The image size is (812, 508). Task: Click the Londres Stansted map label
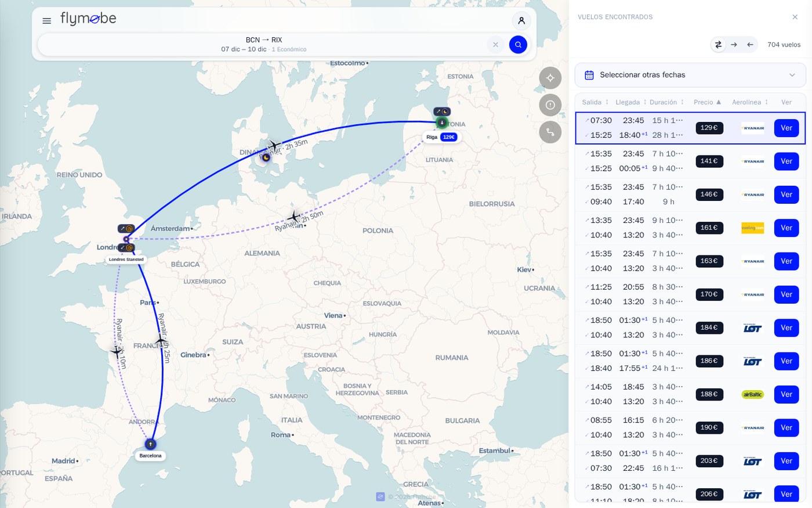coord(126,260)
